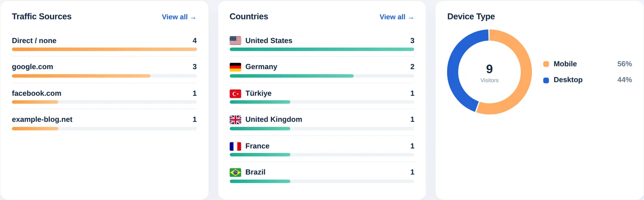Select the facebook.com traffic source row
644x200 pixels.
pyautogui.click(x=104, y=97)
